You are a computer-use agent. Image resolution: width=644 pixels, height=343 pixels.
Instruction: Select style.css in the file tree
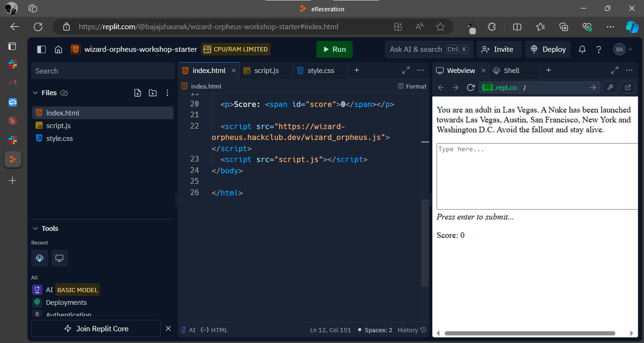(x=59, y=138)
